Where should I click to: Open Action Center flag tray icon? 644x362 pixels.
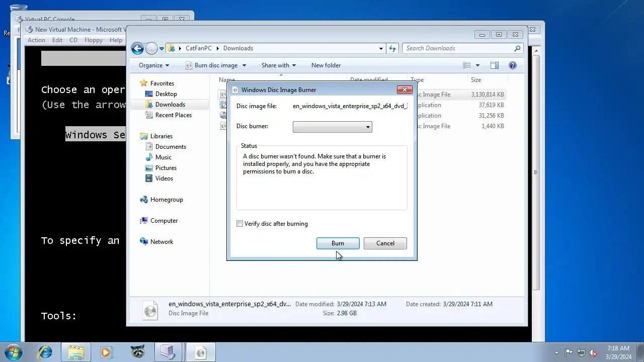pyautogui.click(x=569, y=352)
